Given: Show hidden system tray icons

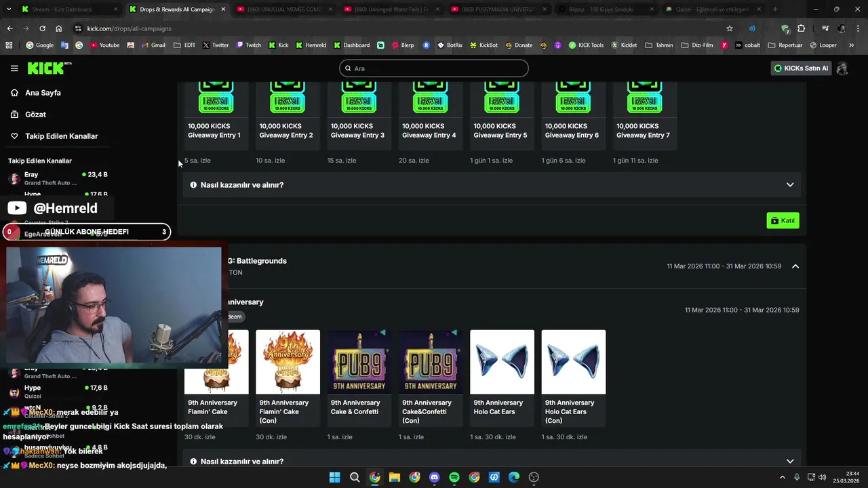Looking at the screenshot, I should tap(783, 477).
